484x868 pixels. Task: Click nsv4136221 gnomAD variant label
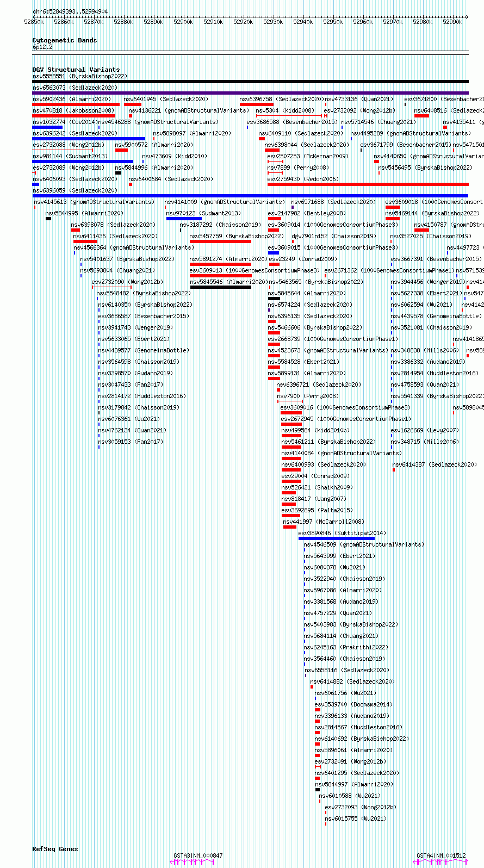pos(189,111)
